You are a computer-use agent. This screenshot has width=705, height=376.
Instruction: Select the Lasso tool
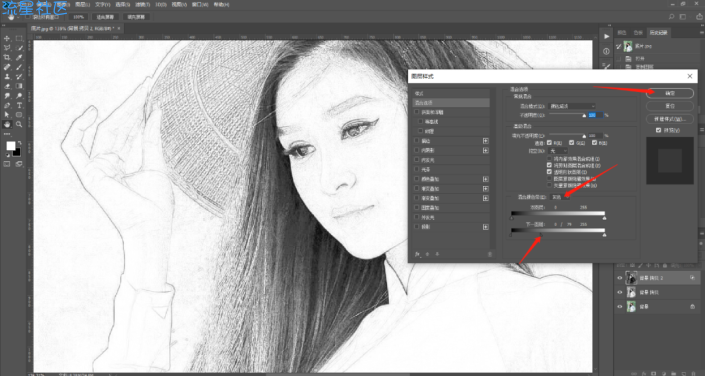click(7, 48)
